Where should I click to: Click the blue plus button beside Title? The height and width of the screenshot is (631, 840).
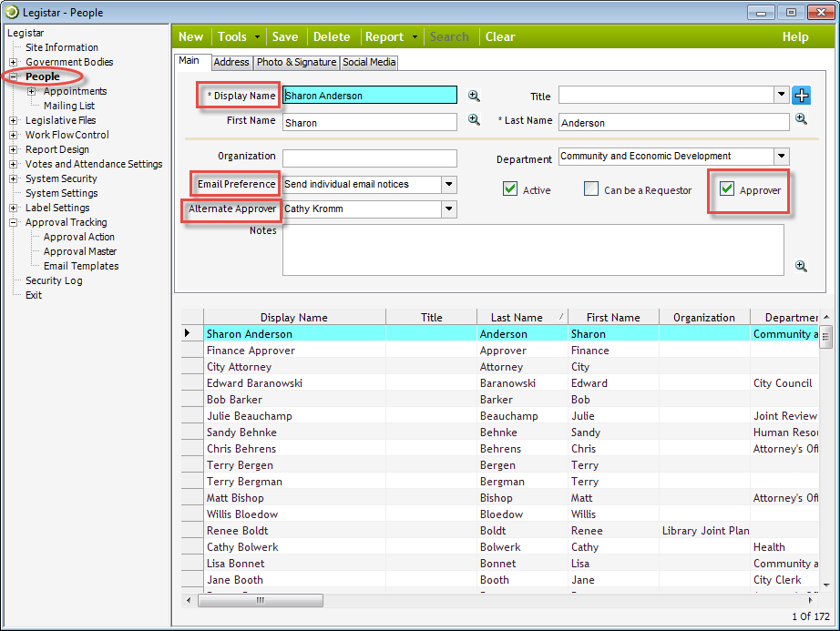[802, 96]
